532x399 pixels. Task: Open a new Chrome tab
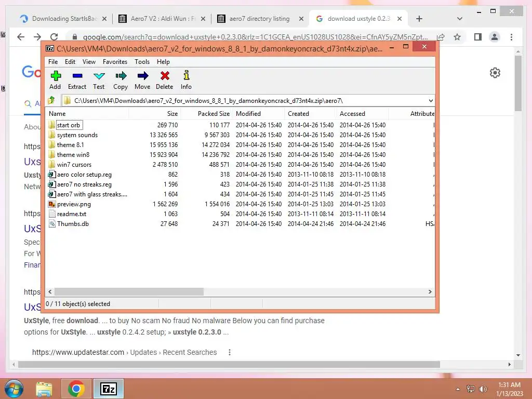pyautogui.click(x=419, y=19)
